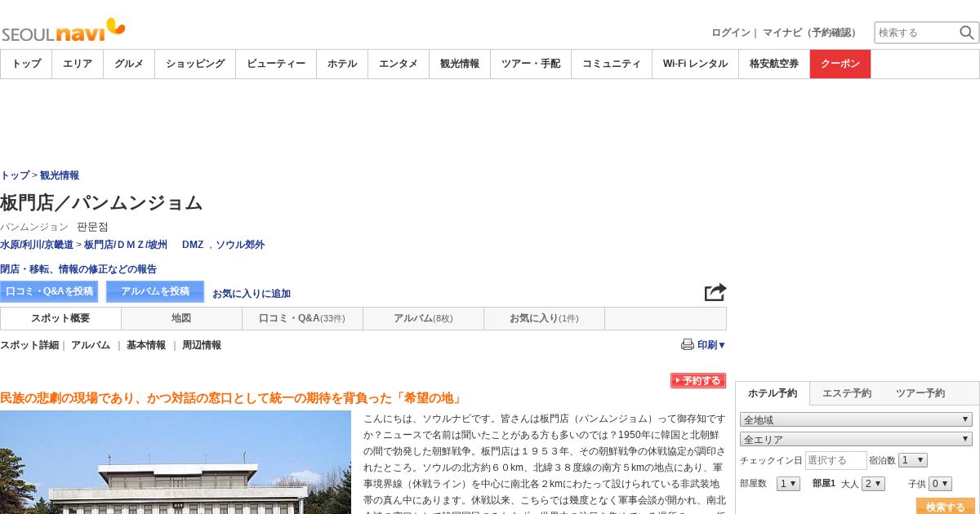Open the グルメ menu item
980x514 pixels.
pos(129,64)
